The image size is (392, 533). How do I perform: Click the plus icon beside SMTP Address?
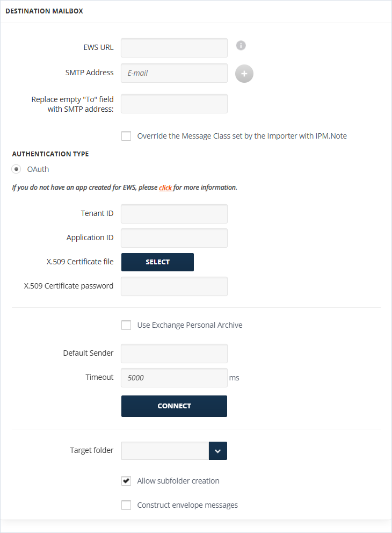click(244, 74)
